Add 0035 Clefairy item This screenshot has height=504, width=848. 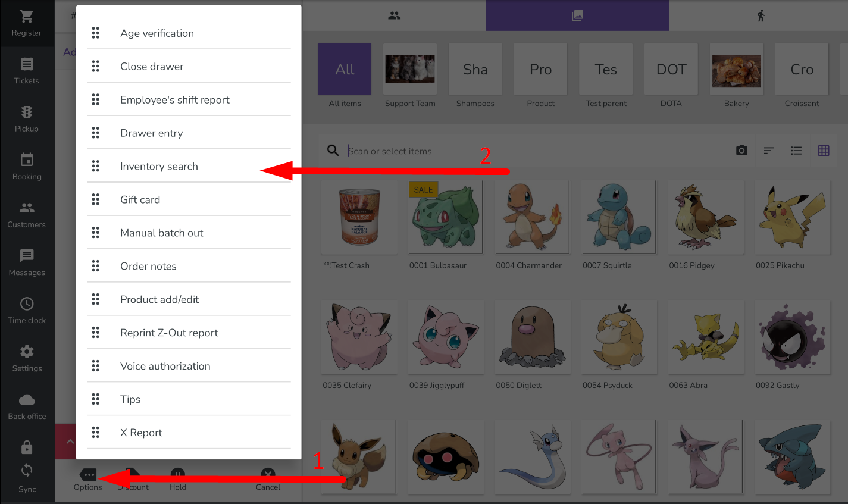[x=359, y=345]
